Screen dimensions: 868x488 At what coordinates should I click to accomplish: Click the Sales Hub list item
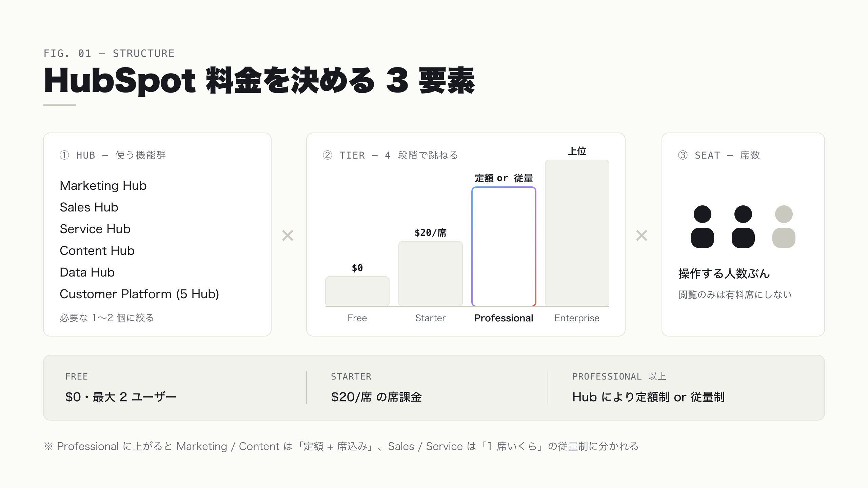89,207
